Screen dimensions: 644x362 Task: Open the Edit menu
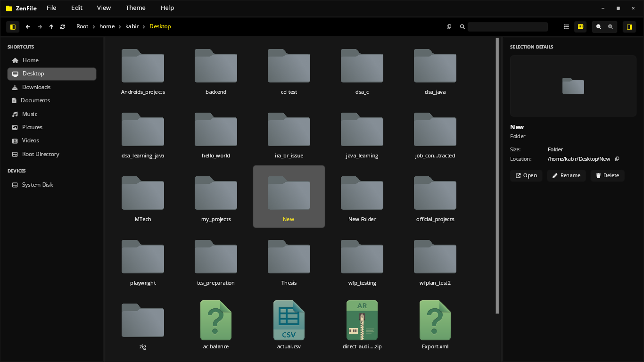coord(77,8)
